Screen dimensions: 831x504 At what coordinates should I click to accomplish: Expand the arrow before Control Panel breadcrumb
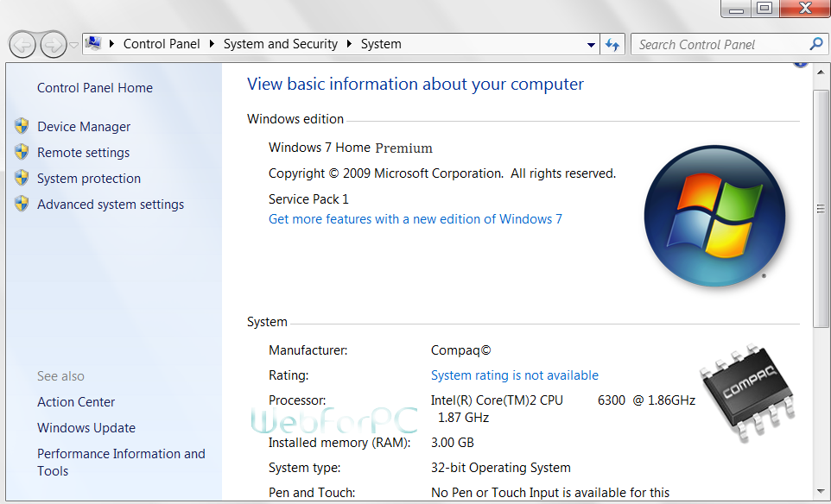[x=111, y=44]
